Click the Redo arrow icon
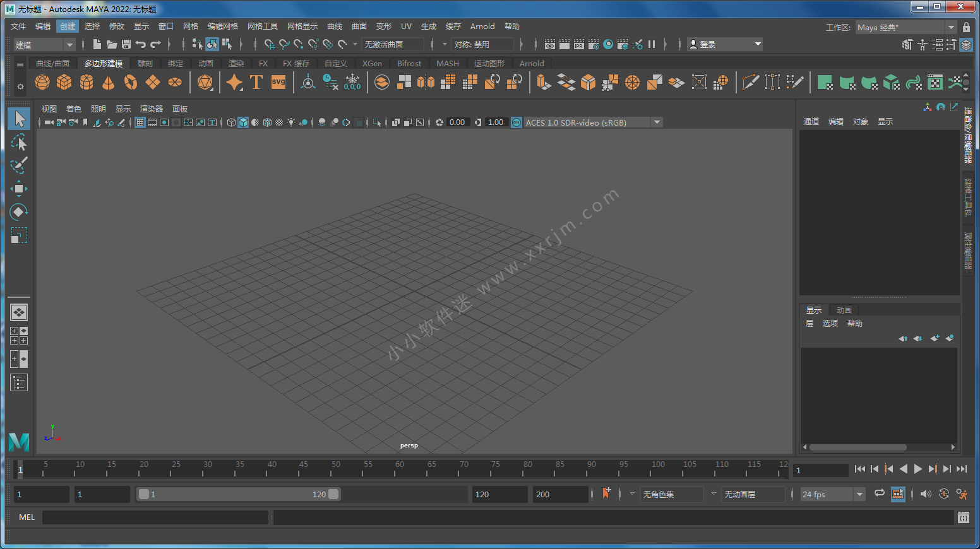980x549 pixels. click(x=155, y=44)
